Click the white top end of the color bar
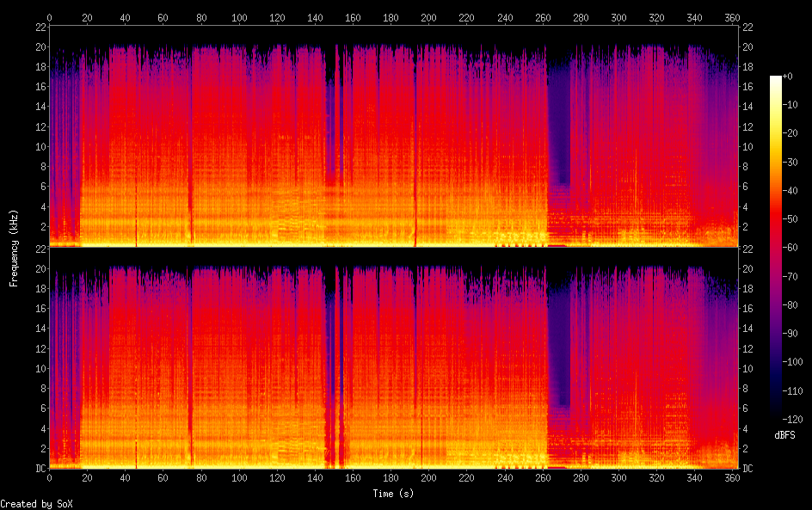The image size is (812, 510). tap(776, 79)
